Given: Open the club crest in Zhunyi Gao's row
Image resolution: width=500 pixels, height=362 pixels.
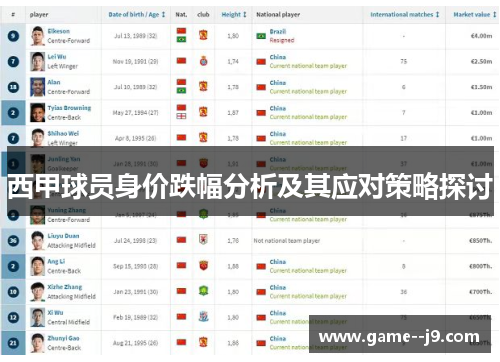Looking at the screenshot, I should coord(203,342).
